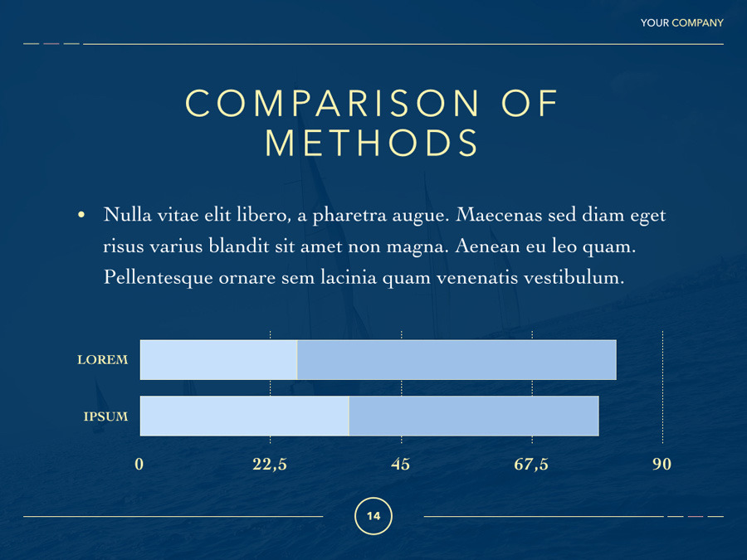Click the darker blue segment of the LOREM bar

point(456,360)
